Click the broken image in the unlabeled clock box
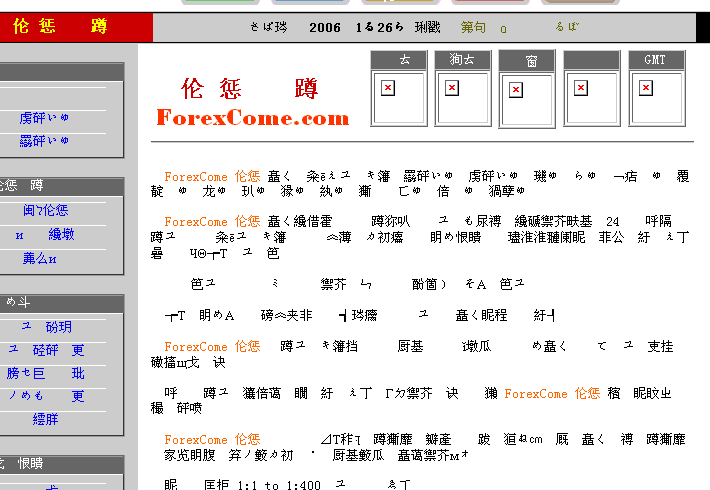Screen dimensions: 710x490 pos(581,87)
